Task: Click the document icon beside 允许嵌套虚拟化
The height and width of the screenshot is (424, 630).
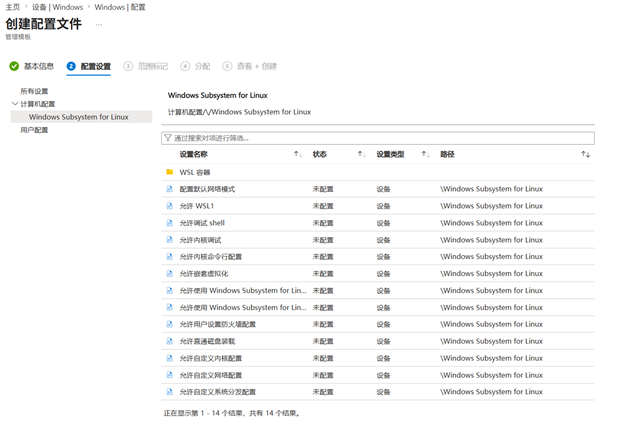Action: coord(170,274)
